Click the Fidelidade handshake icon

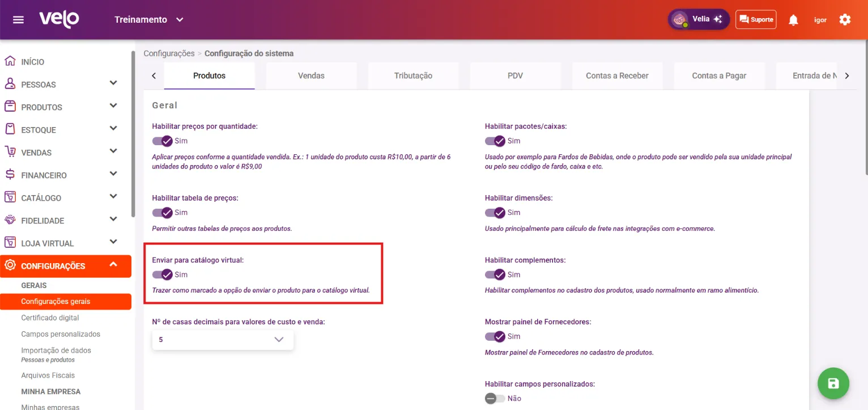coord(10,220)
